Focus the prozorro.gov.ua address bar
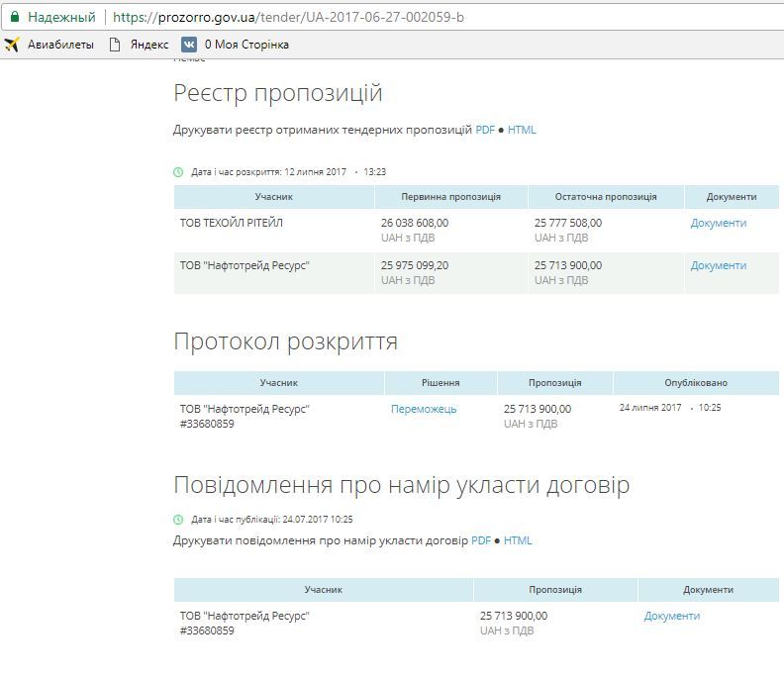Screen dimensions: 784x679 click(x=396, y=17)
